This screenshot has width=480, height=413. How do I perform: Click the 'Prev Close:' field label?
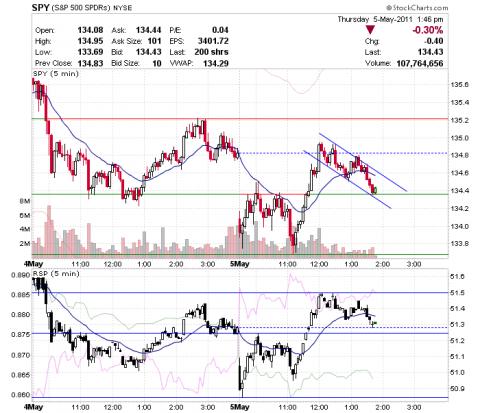click(54, 63)
